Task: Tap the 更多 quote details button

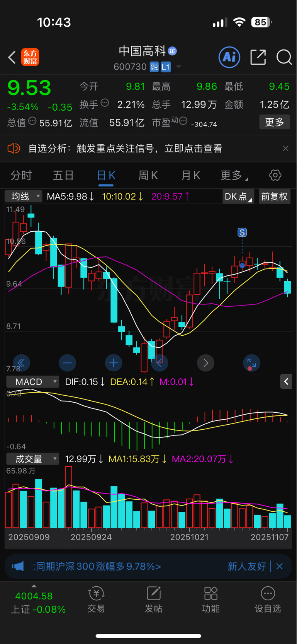Action: [x=275, y=122]
